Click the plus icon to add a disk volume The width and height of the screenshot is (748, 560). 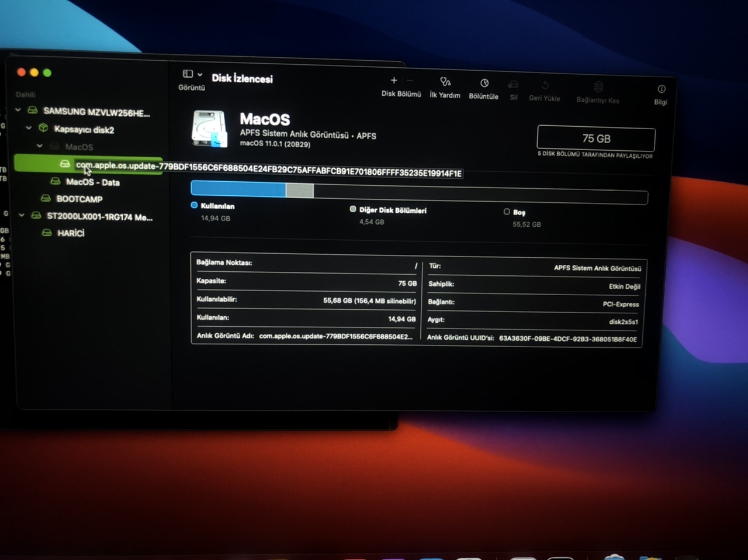click(x=394, y=81)
